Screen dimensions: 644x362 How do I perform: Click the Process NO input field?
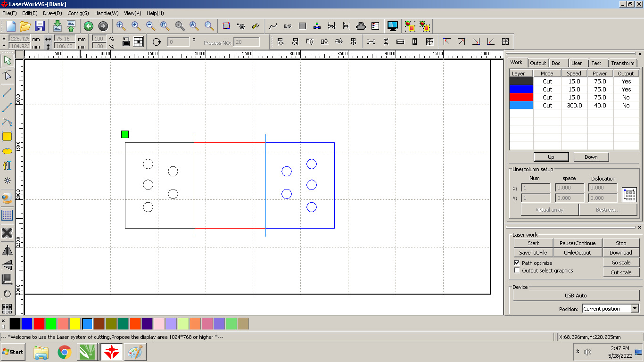pyautogui.click(x=247, y=42)
